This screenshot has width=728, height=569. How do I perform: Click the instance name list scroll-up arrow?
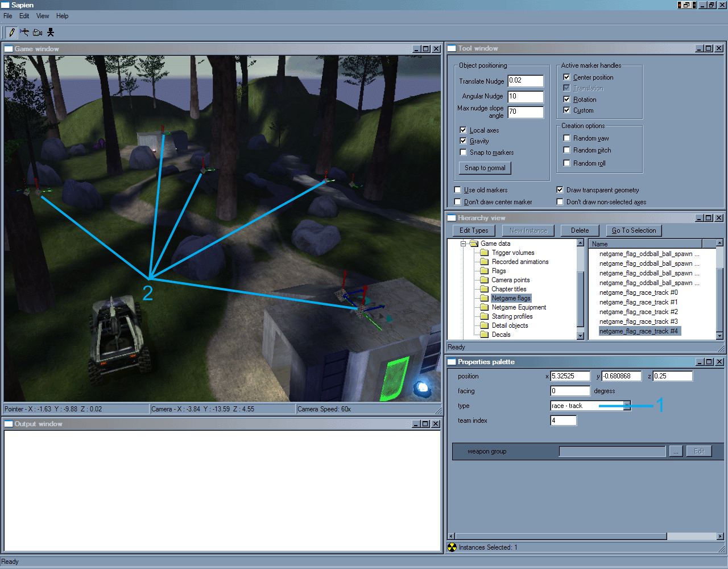(720, 243)
